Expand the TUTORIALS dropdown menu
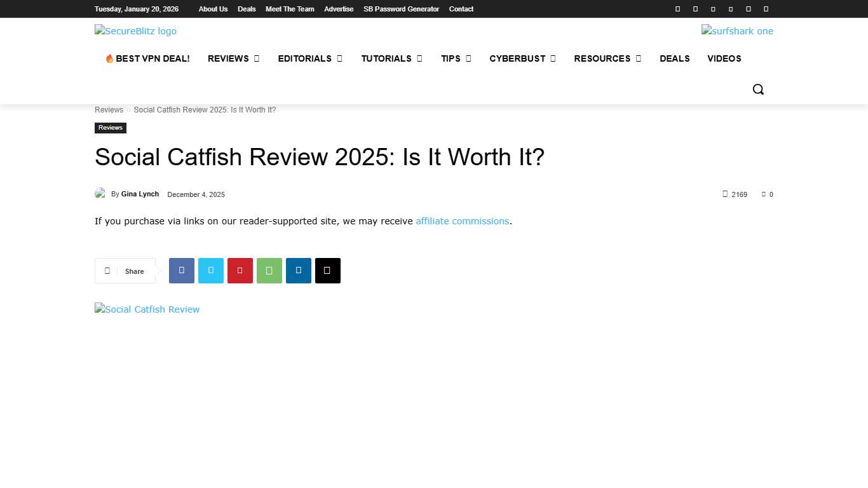Image resolution: width=868 pixels, height=488 pixels. 391,58
